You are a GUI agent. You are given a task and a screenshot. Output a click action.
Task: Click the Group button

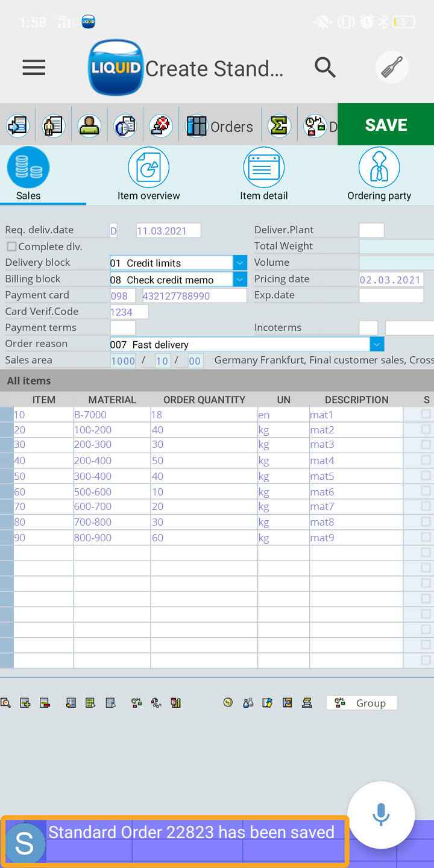tap(362, 703)
